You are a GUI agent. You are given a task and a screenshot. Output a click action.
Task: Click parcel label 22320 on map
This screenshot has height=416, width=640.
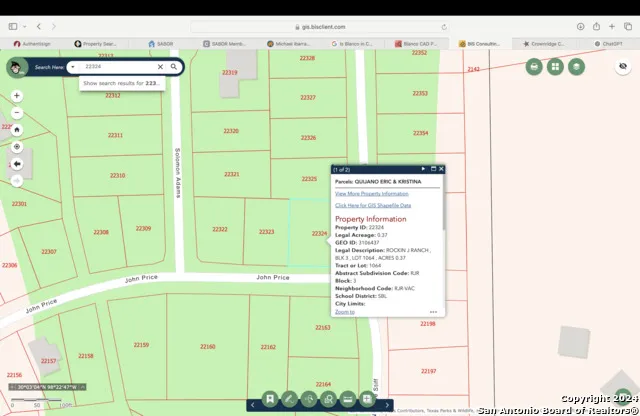coord(231,131)
